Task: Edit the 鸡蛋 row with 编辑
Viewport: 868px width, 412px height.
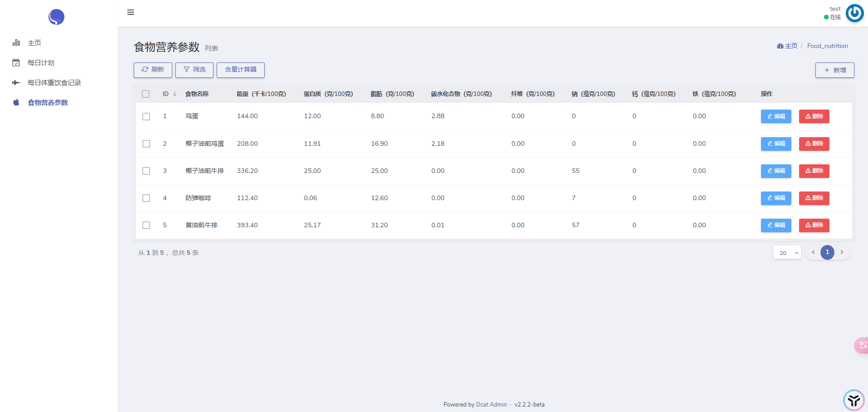Action: click(776, 116)
